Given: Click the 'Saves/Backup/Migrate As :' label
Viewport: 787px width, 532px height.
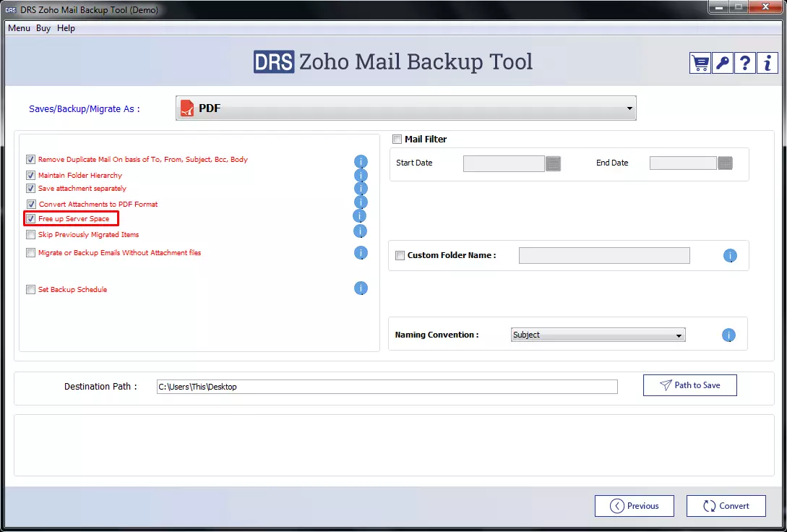Looking at the screenshot, I should (85, 109).
